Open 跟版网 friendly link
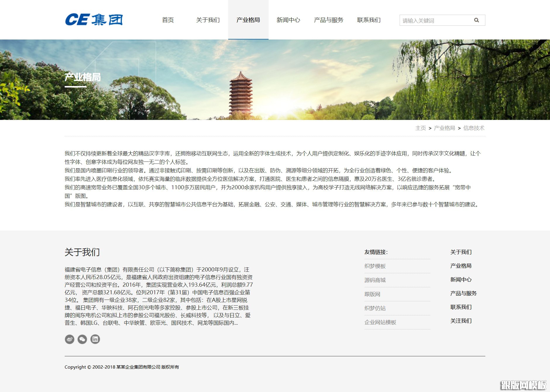 click(x=372, y=294)
